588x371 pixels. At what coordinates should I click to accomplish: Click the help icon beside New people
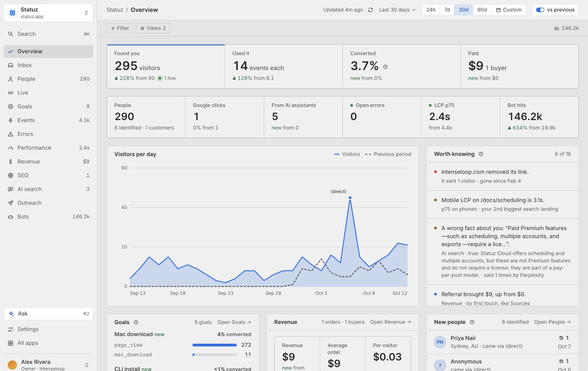coord(472,322)
